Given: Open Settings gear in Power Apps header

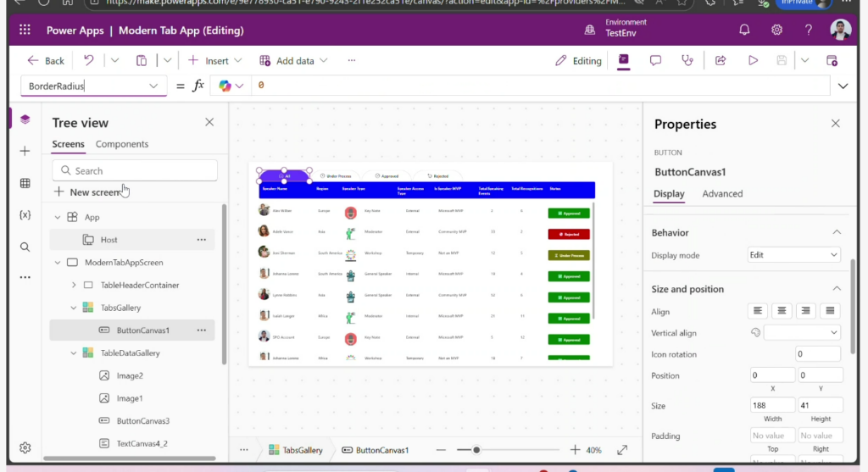Looking at the screenshot, I should tap(776, 30).
